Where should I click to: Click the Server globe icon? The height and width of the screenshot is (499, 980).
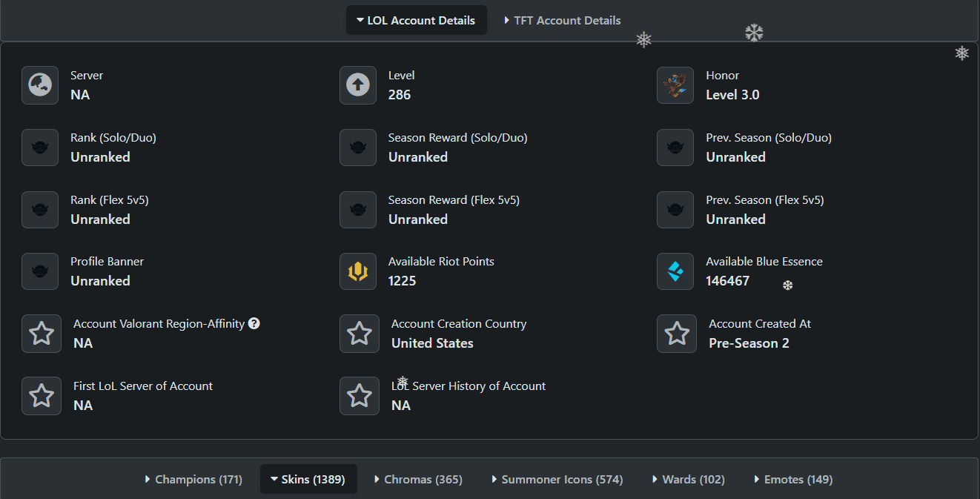pos(40,85)
